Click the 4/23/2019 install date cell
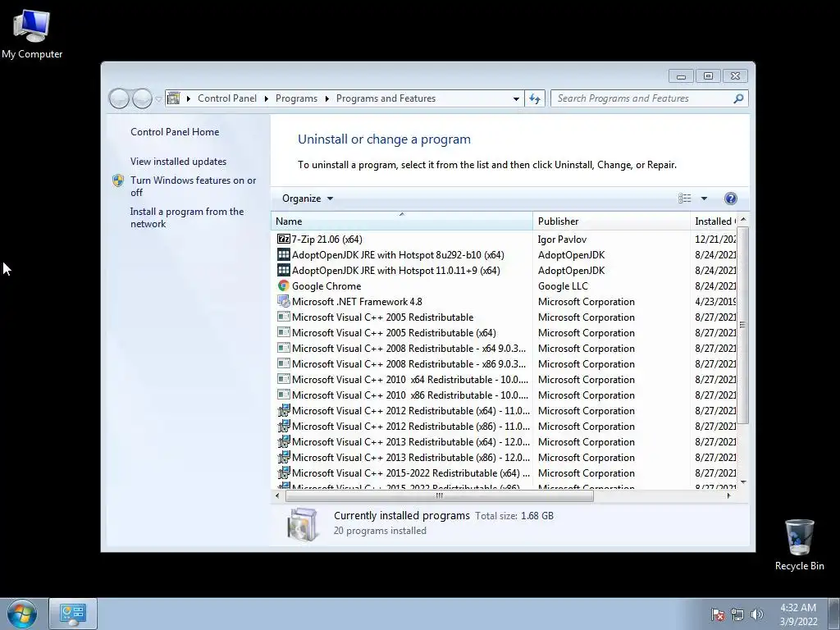Screen dimensions: 840x630 [x=715, y=302]
